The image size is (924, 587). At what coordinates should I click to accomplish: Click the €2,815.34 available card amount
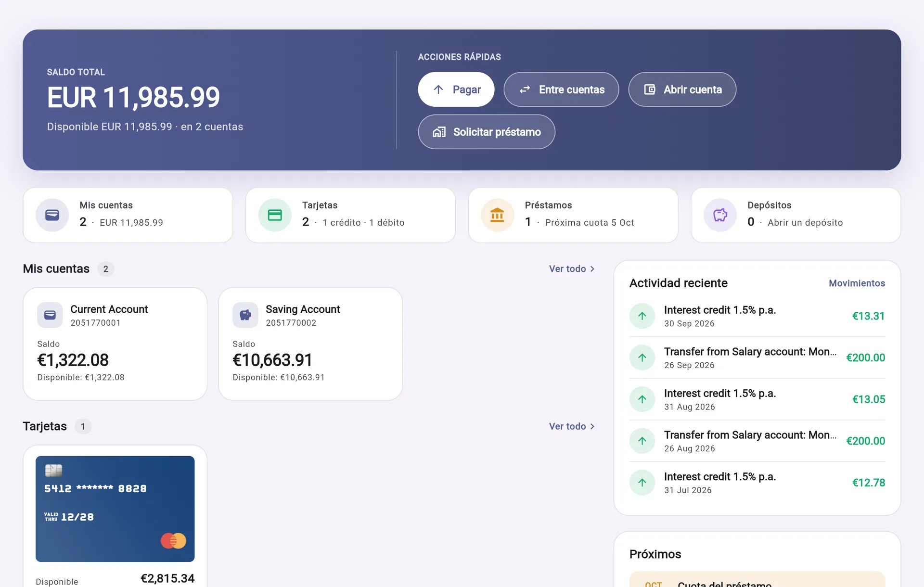pyautogui.click(x=167, y=578)
